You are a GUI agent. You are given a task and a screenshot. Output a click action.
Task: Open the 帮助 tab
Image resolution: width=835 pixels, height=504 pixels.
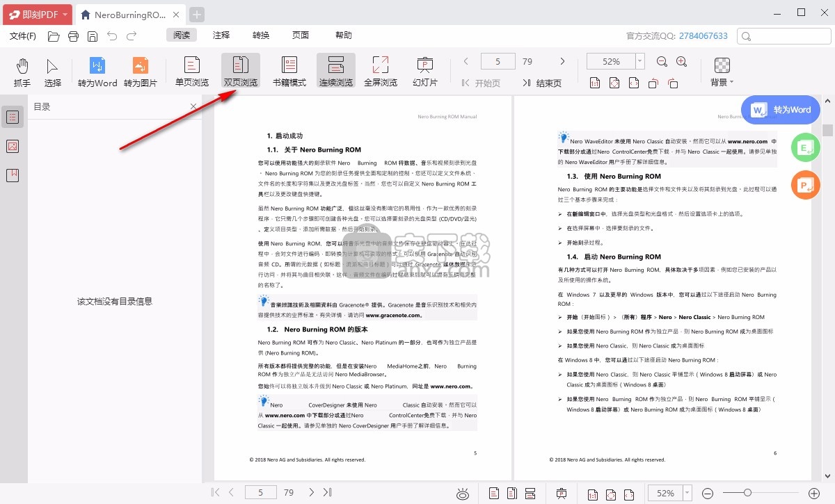(344, 35)
